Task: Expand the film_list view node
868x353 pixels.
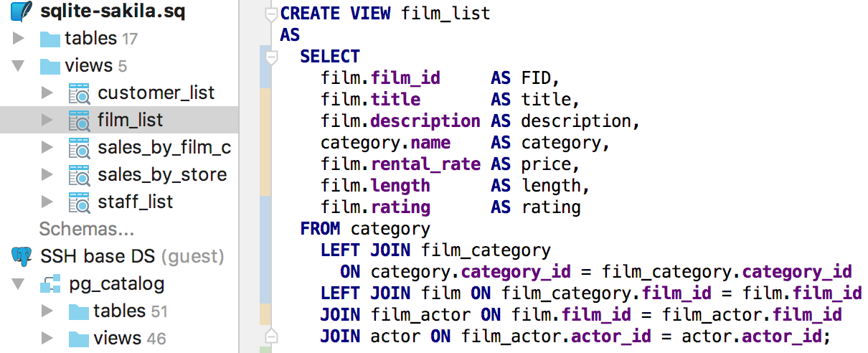Action: (x=47, y=121)
